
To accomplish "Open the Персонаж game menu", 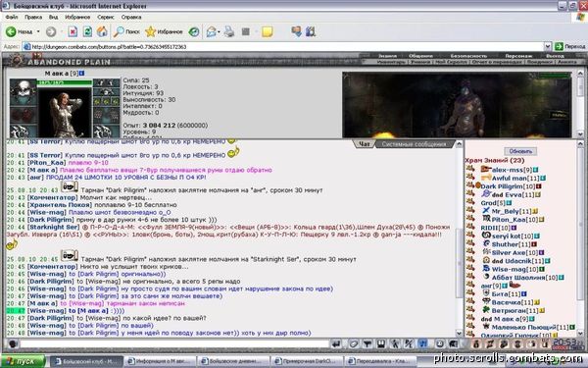I will [x=518, y=56].
